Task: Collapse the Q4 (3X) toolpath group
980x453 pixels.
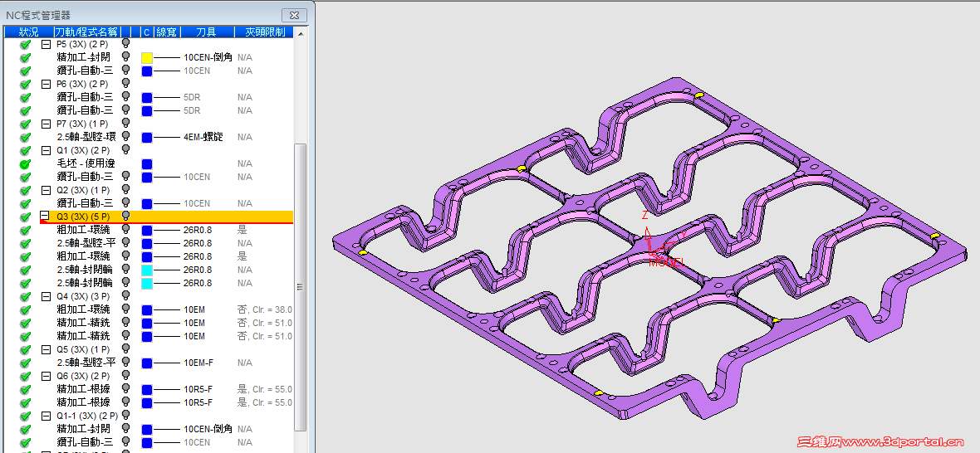Action: click(46, 296)
